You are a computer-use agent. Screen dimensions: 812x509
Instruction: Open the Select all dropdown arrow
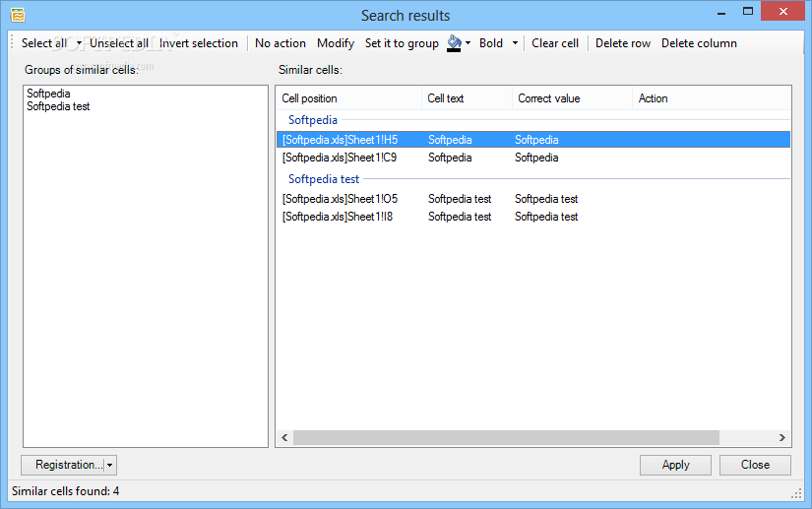79,43
